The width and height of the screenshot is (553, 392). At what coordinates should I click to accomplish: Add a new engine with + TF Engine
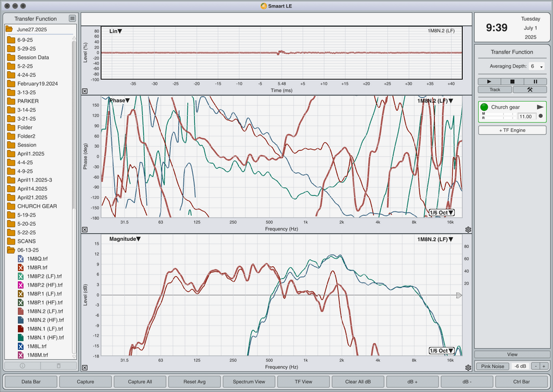point(512,130)
